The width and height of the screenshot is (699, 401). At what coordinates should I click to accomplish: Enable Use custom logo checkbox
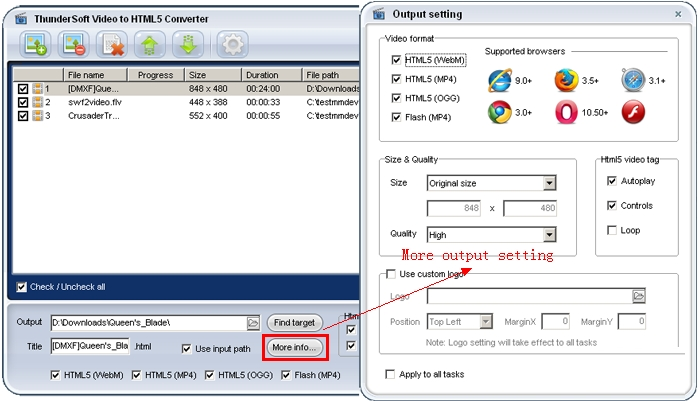pos(391,274)
